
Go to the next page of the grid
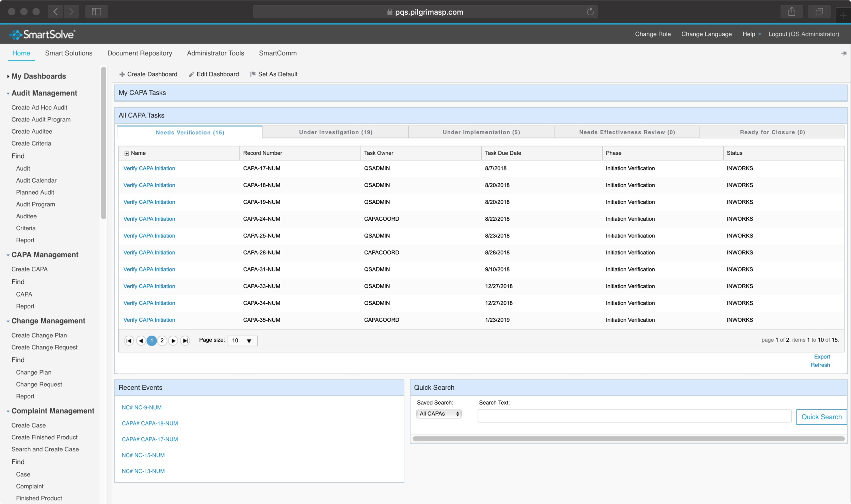173,341
